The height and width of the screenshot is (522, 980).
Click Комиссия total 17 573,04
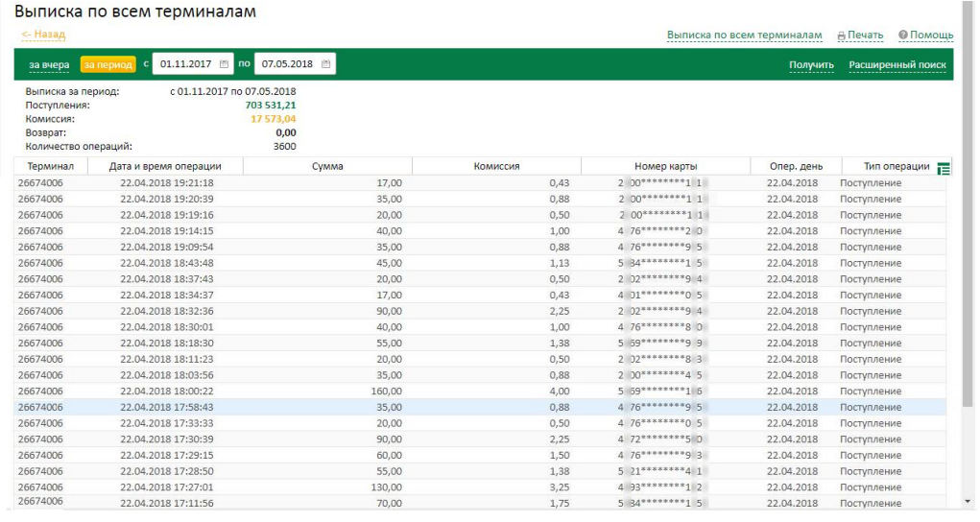click(x=274, y=119)
